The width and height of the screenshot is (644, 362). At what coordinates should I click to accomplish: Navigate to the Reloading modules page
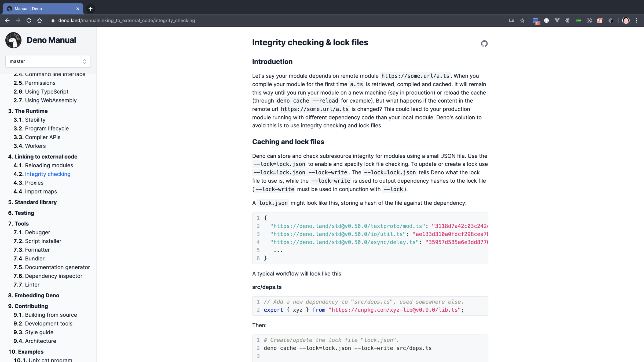[49, 165]
